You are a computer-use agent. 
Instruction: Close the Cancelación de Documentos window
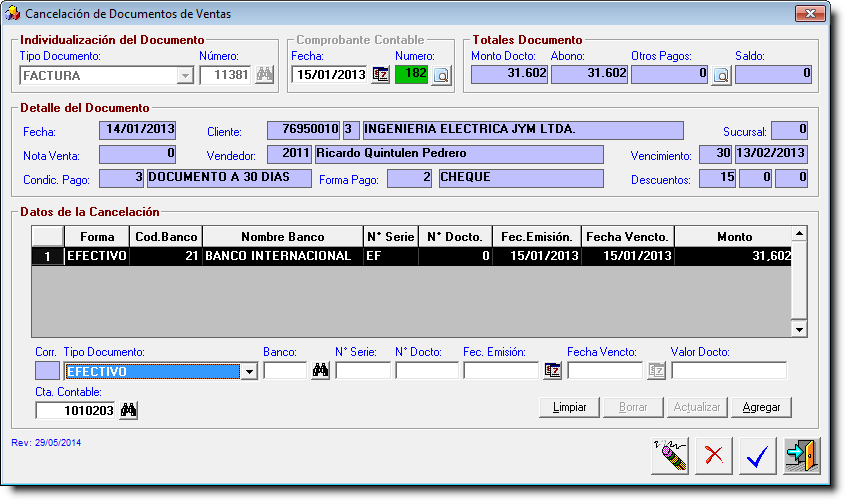pyautogui.click(x=810, y=13)
